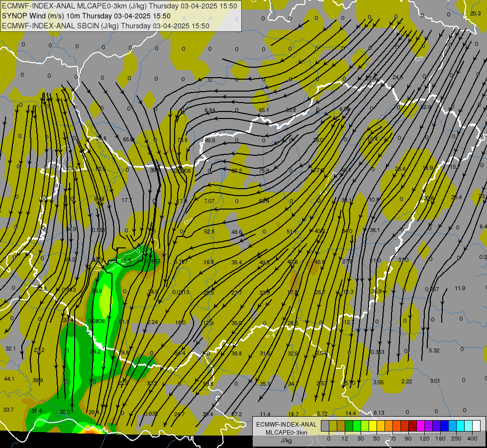Click the legend scale label '90'
487x448 pixels.
pyautogui.click(x=408, y=439)
